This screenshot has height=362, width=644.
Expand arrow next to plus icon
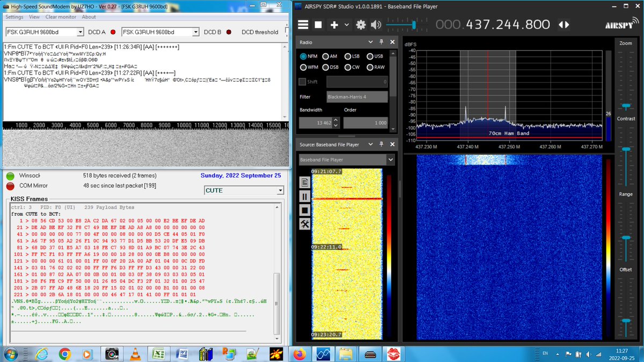[346, 25]
